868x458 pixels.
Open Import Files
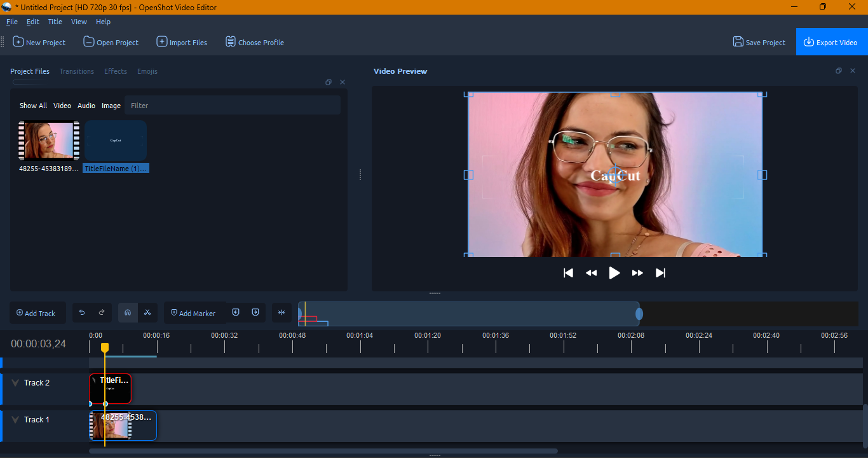pos(182,42)
